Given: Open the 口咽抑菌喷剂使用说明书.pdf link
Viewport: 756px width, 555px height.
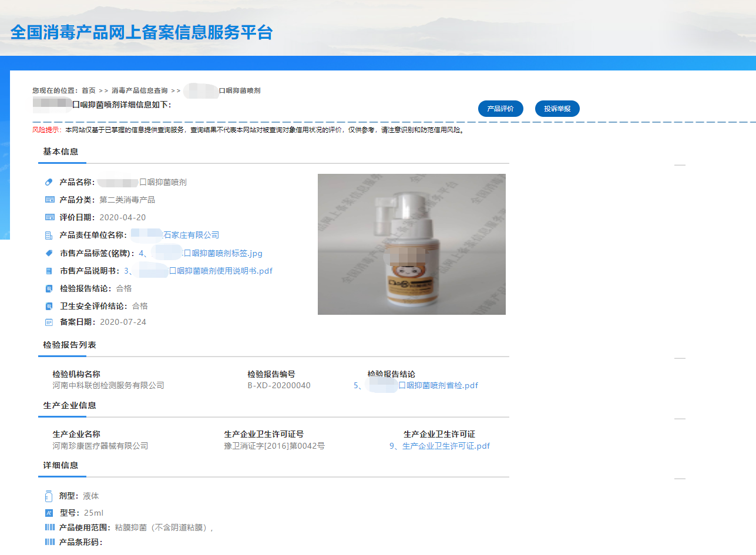Looking at the screenshot, I should [x=220, y=271].
